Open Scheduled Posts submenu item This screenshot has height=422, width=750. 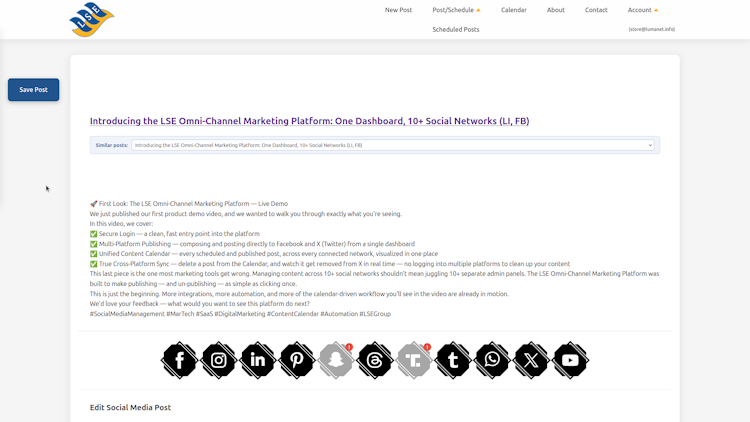click(456, 30)
